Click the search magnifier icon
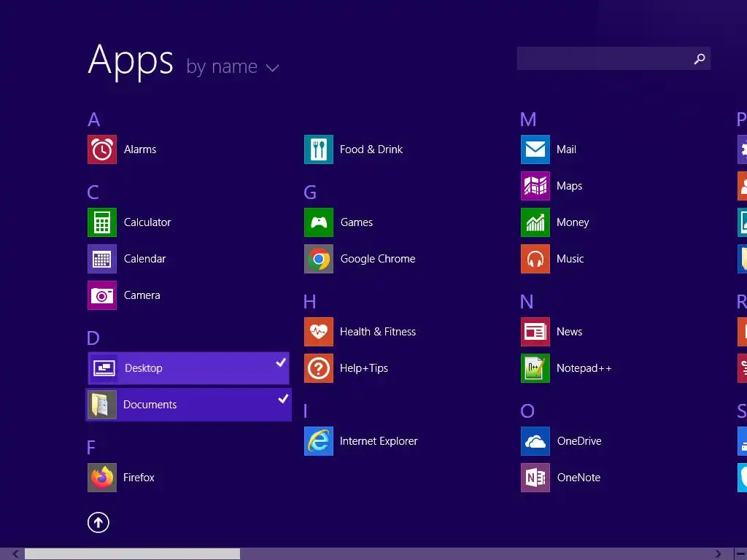747x560 pixels. coord(700,58)
